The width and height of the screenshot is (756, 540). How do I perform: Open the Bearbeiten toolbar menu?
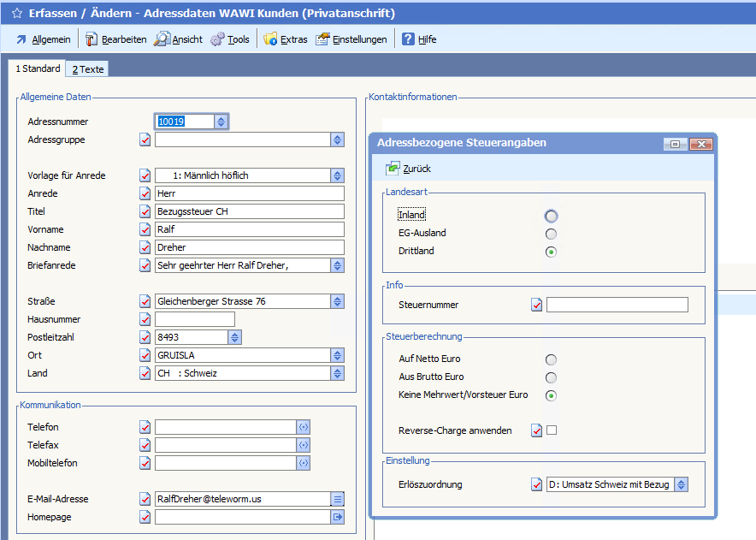(115, 39)
